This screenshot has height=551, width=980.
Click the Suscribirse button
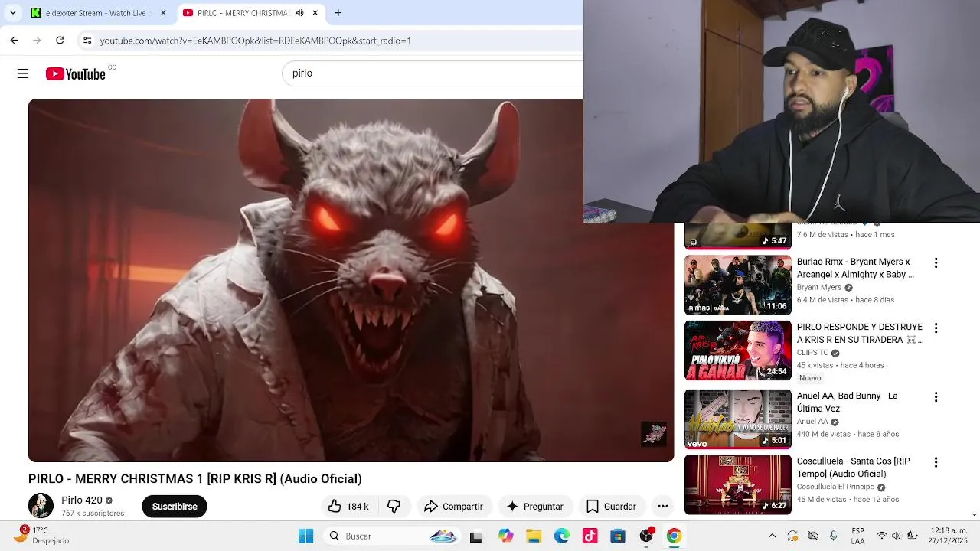pyautogui.click(x=175, y=507)
